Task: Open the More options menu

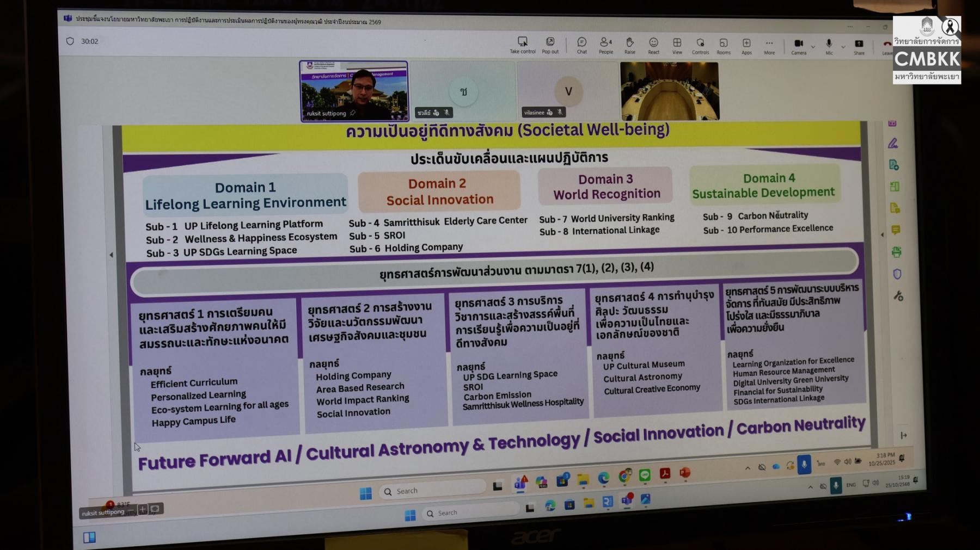Action: (769, 45)
